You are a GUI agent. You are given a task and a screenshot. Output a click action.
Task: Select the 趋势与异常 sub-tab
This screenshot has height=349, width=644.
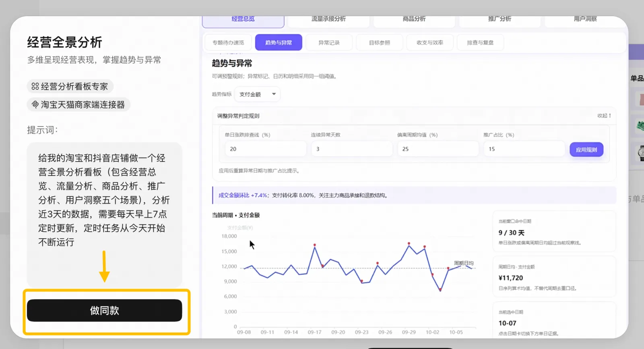coord(279,42)
